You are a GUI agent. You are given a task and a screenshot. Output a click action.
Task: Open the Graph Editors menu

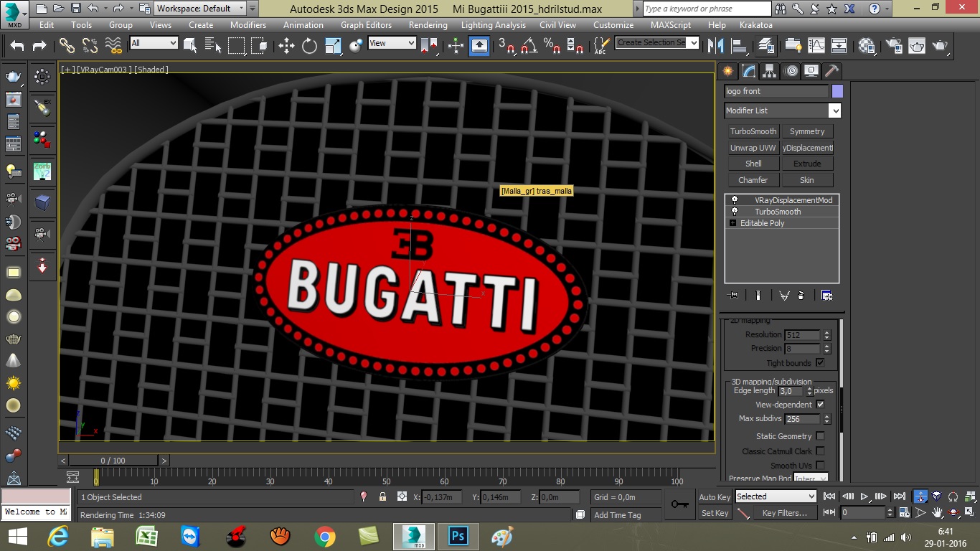366,24
